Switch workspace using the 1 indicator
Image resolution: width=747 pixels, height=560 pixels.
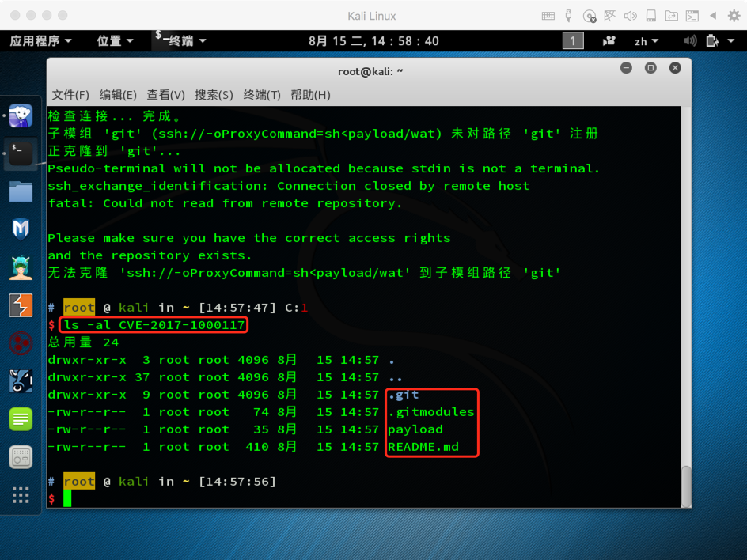[573, 41]
